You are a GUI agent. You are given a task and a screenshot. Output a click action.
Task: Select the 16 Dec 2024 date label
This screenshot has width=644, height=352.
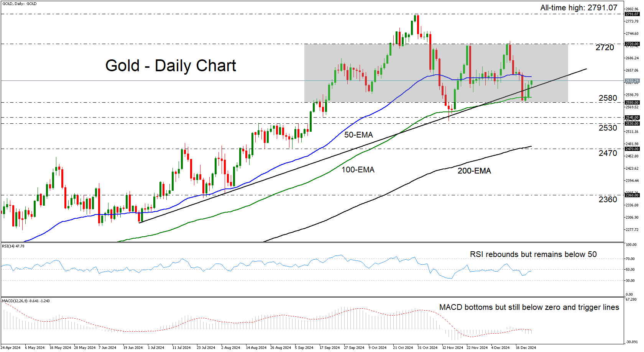click(x=526, y=348)
